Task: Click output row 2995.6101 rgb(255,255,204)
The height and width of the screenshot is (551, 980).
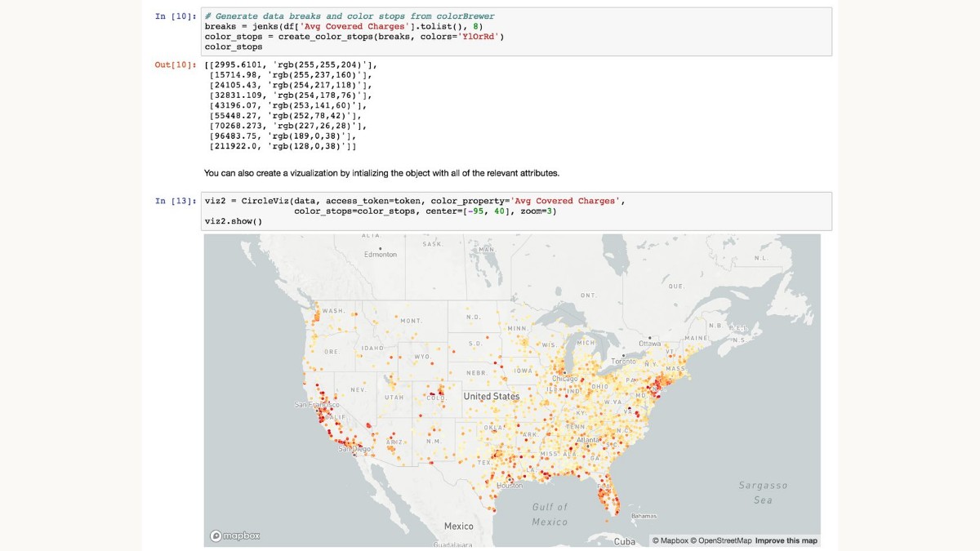Action: click(x=292, y=64)
